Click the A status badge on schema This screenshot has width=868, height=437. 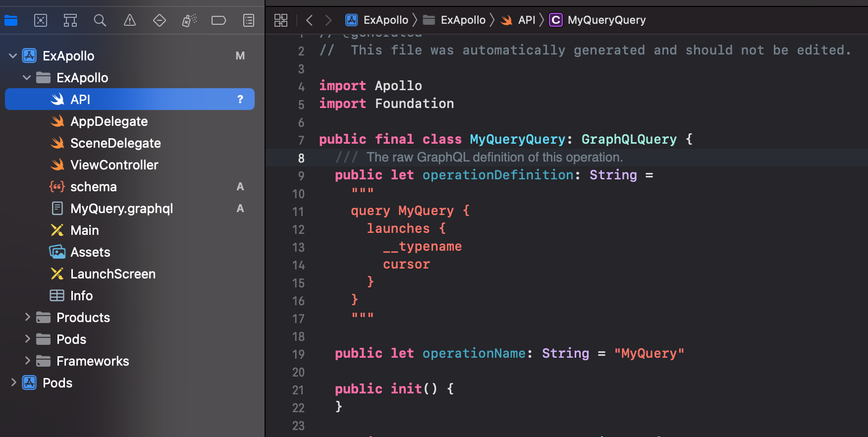[240, 187]
